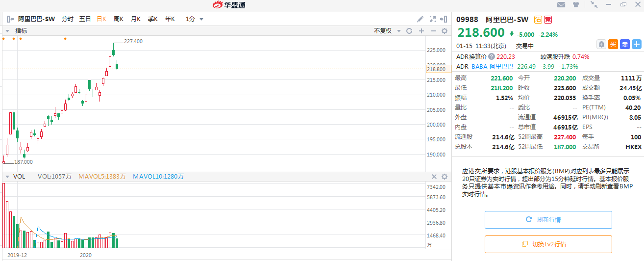This screenshot has width=644, height=261.
Task: Zoom in the K-line chart plus
Action: pyautogui.click(x=421, y=31)
